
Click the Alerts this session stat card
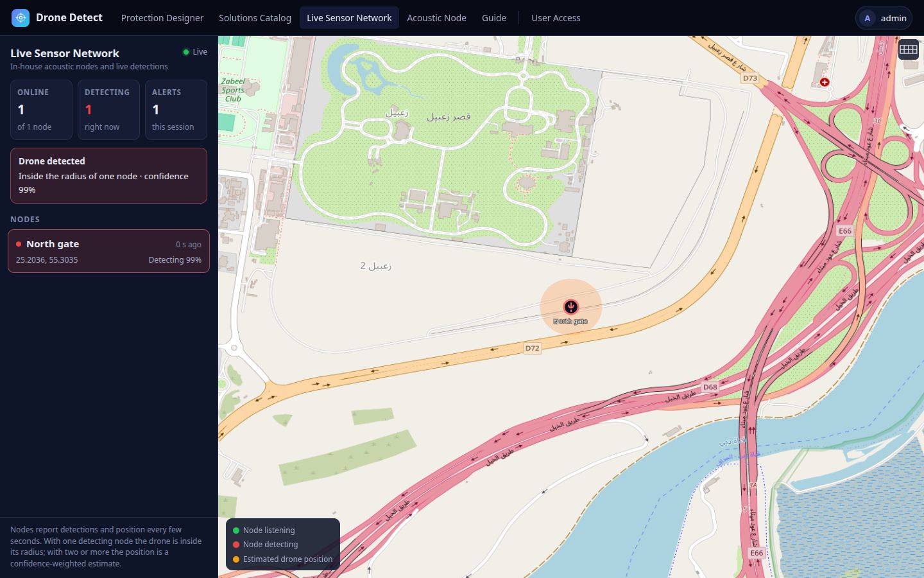[x=176, y=110]
